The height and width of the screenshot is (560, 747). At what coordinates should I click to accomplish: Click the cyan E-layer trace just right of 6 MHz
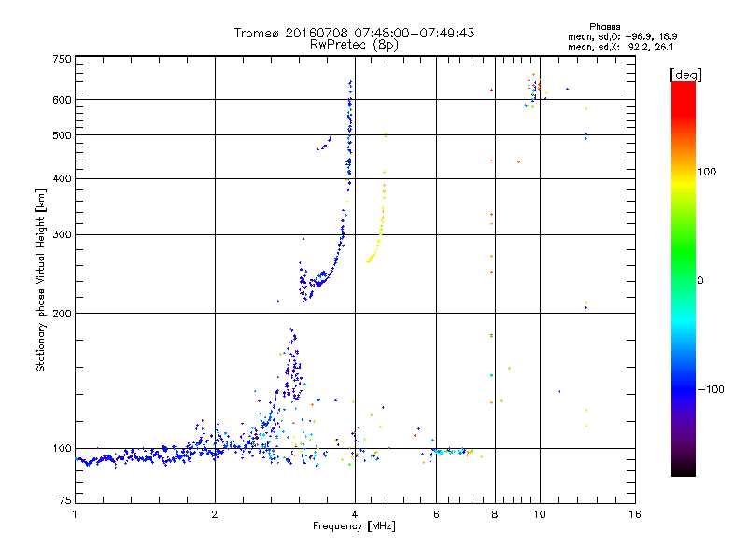pyautogui.click(x=450, y=451)
